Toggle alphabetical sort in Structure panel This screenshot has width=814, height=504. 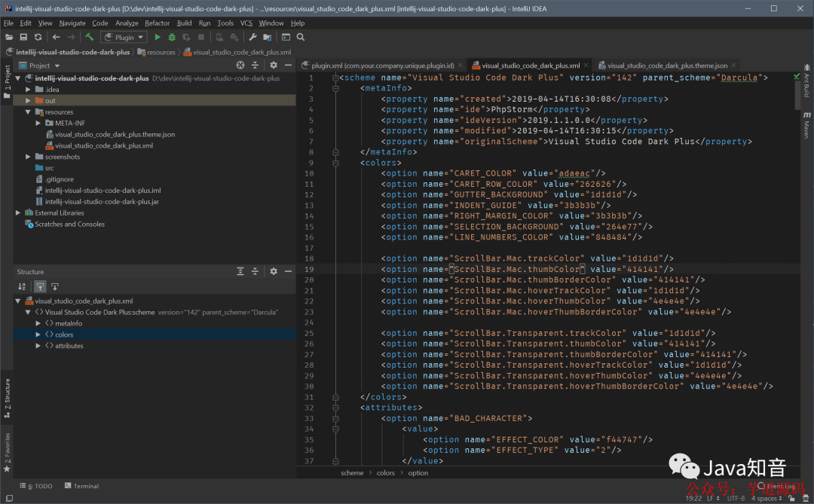(x=22, y=286)
